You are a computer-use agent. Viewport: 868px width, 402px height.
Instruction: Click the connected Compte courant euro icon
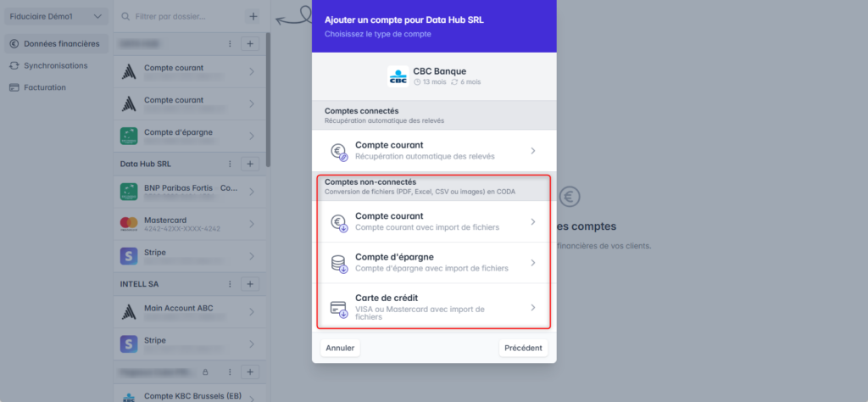click(x=338, y=151)
